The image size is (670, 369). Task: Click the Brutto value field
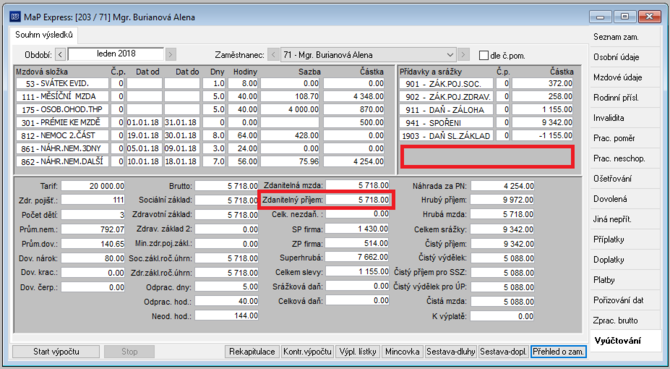[227, 186]
